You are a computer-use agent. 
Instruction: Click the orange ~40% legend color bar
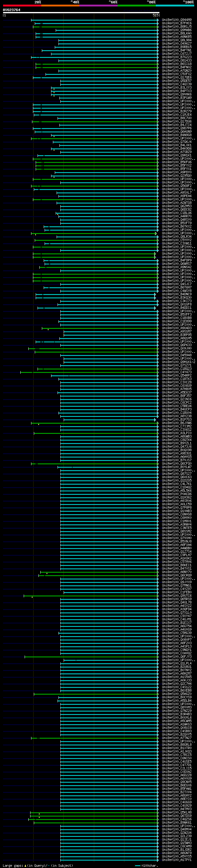[x=60, y=6]
